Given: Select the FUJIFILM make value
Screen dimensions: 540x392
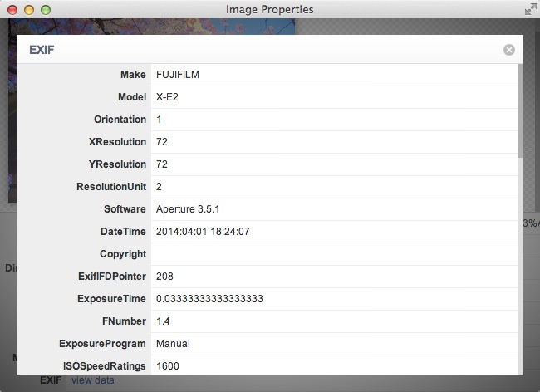Looking at the screenshot, I should point(178,75).
